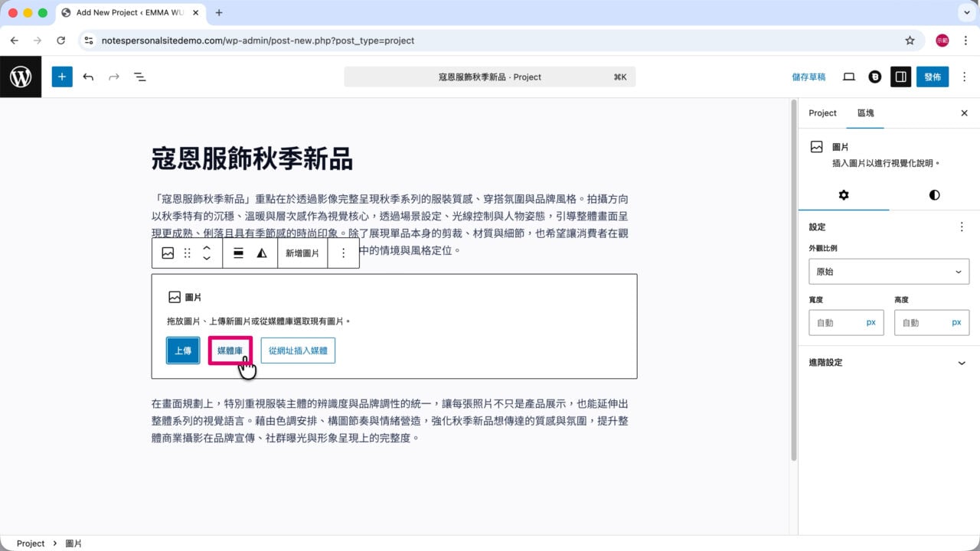
Task: Close the settings sidebar
Action: (964, 113)
